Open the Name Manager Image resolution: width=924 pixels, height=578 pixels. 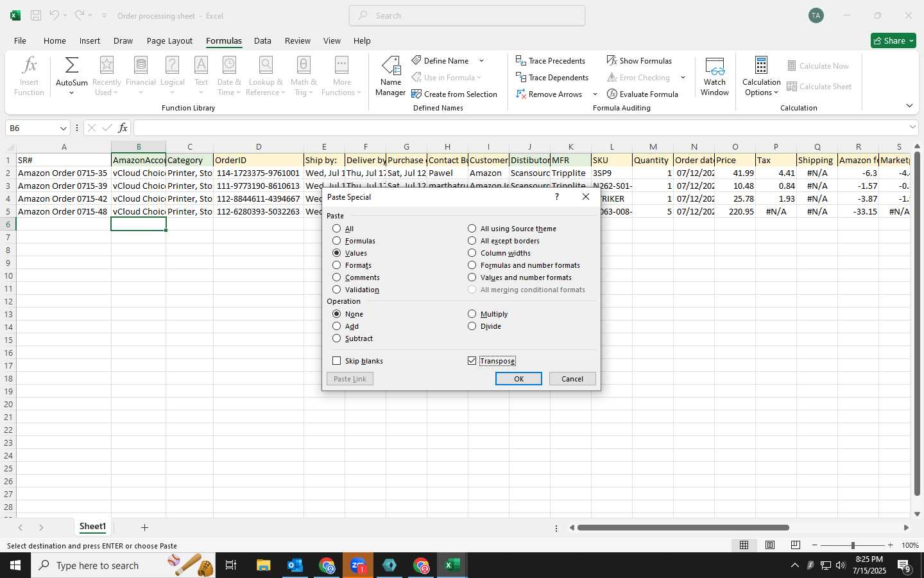(x=391, y=76)
